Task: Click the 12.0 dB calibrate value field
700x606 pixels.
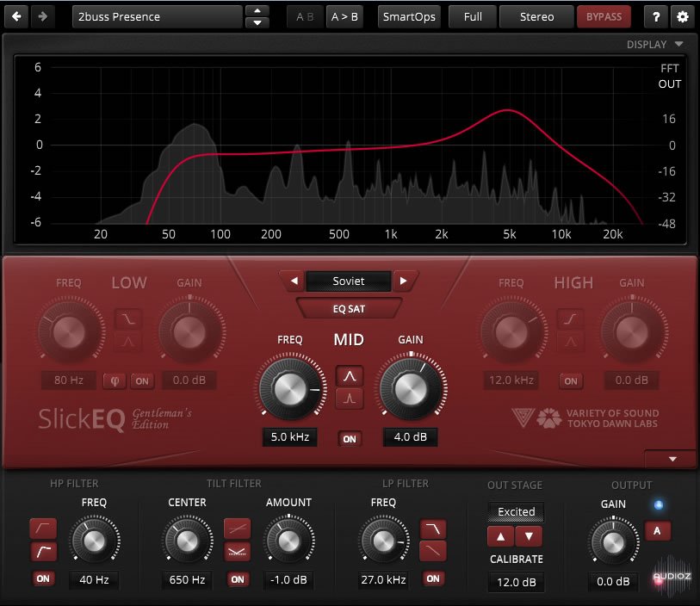Action: (516, 583)
